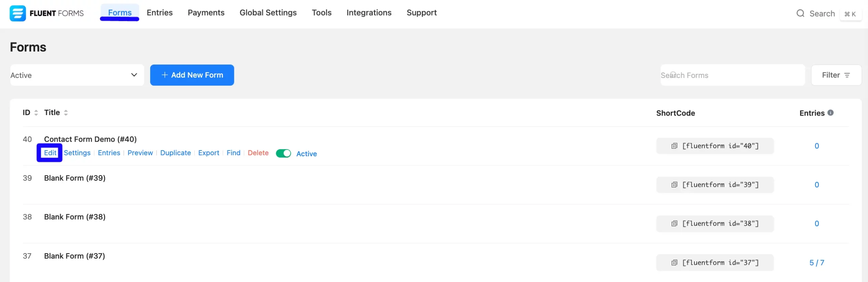The image size is (868, 282).
Task: Click Find link for Contact Form Demo
Action: pos(233,153)
